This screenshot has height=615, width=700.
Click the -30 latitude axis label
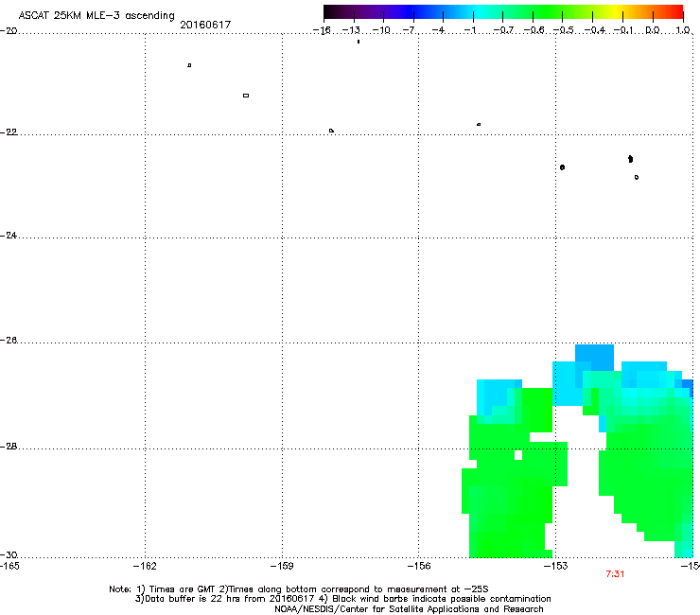tap(9, 554)
